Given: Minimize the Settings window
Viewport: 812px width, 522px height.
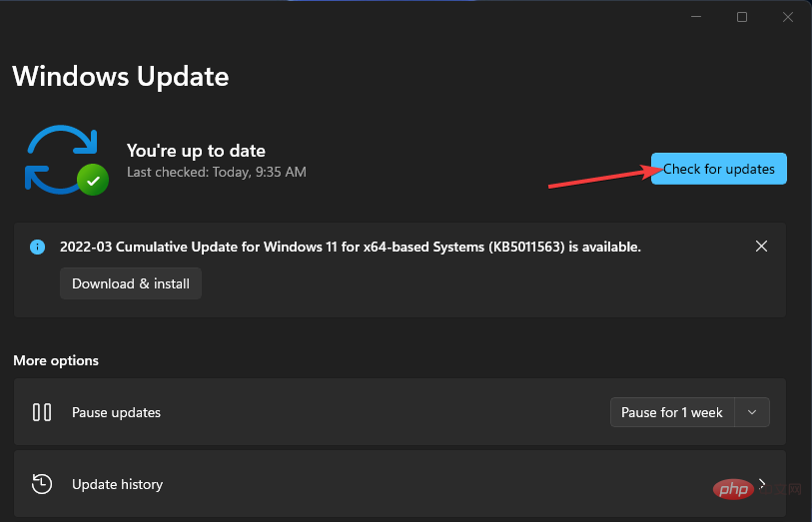Looking at the screenshot, I should click(697, 17).
